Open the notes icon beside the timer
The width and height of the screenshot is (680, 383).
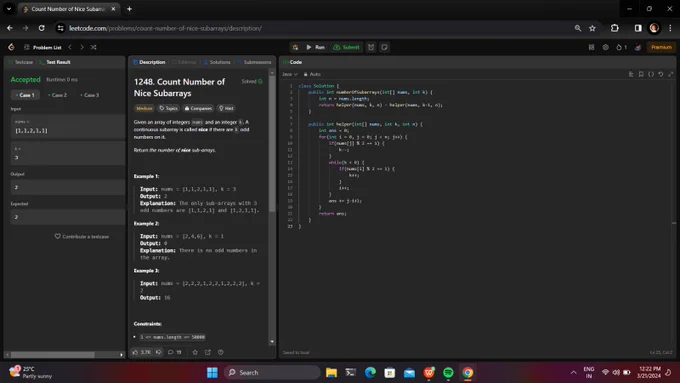click(x=384, y=47)
